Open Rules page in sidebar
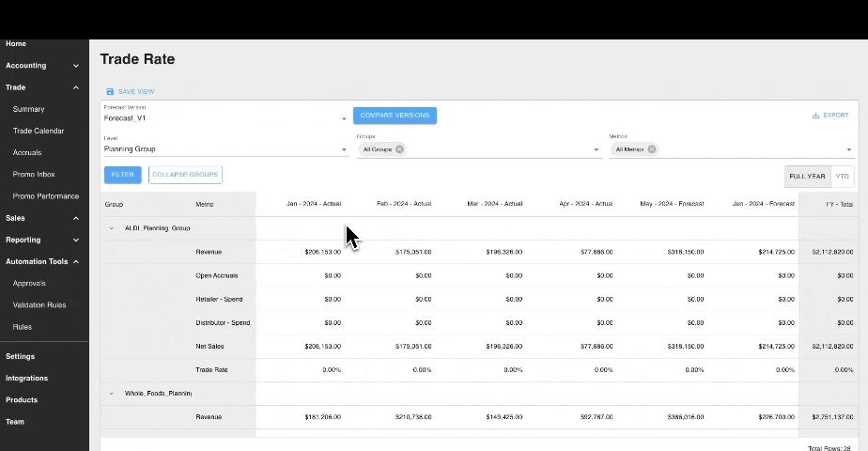The height and width of the screenshot is (451, 868). (x=23, y=327)
